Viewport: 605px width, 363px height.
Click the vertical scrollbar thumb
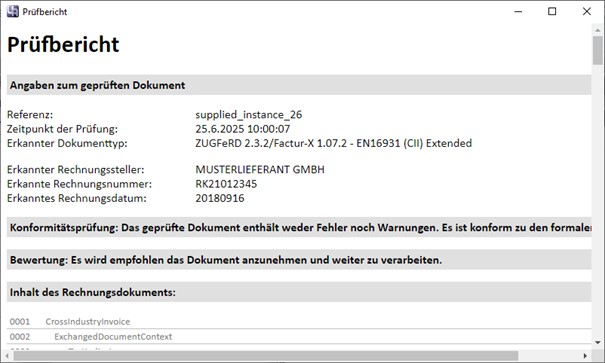tap(598, 51)
